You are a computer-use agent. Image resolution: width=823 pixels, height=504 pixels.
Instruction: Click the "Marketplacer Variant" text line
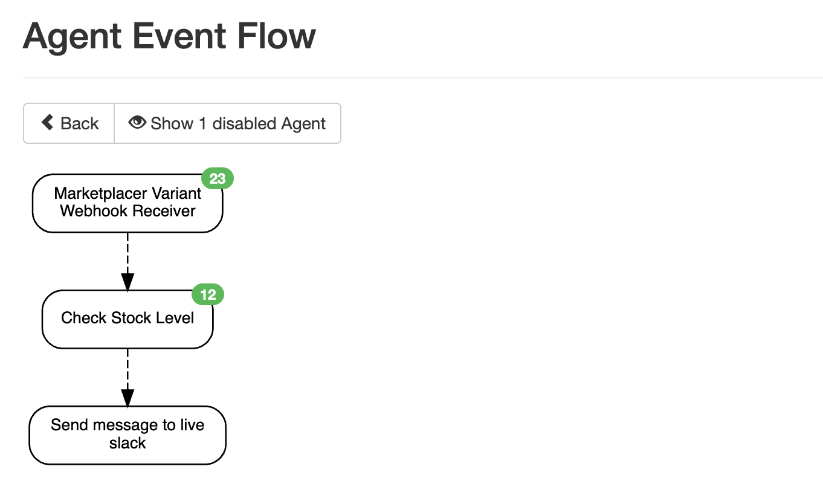click(x=127, y=193)
